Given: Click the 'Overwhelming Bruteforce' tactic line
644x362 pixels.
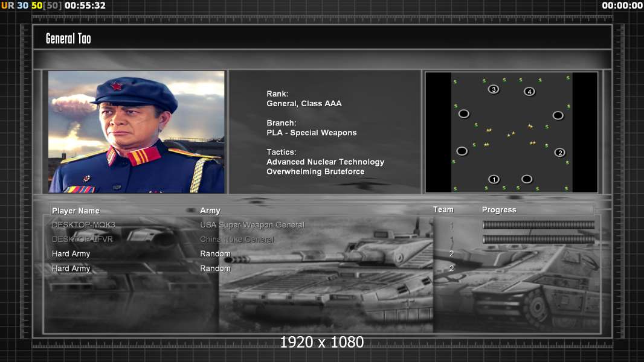Looking at the screenshot, I should (315, 172).
